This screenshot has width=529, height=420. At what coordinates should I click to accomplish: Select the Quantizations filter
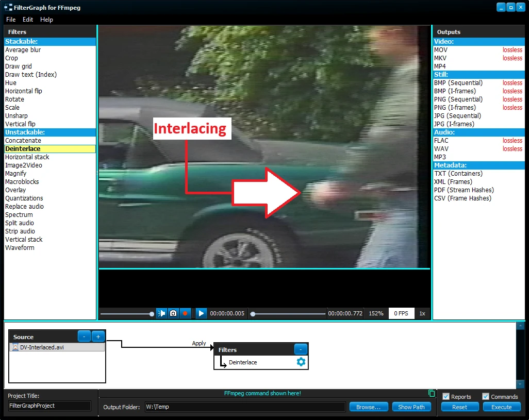click(x=50, y=198)
